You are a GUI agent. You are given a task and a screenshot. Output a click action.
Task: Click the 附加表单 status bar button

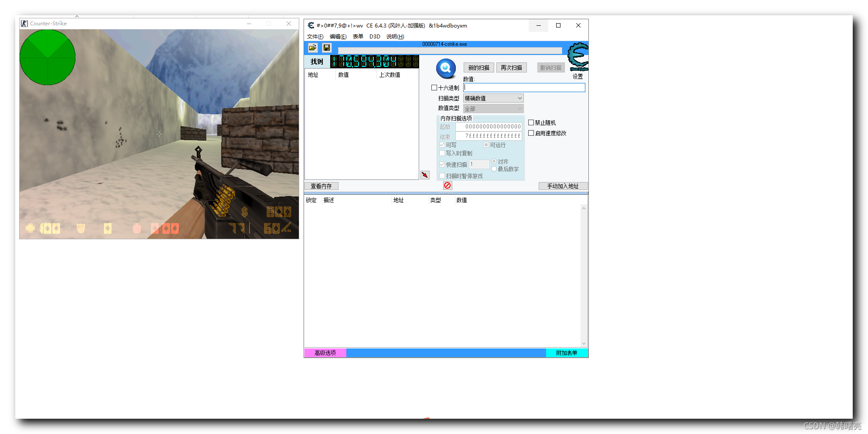pyautogui.click(x=567, y=353)
